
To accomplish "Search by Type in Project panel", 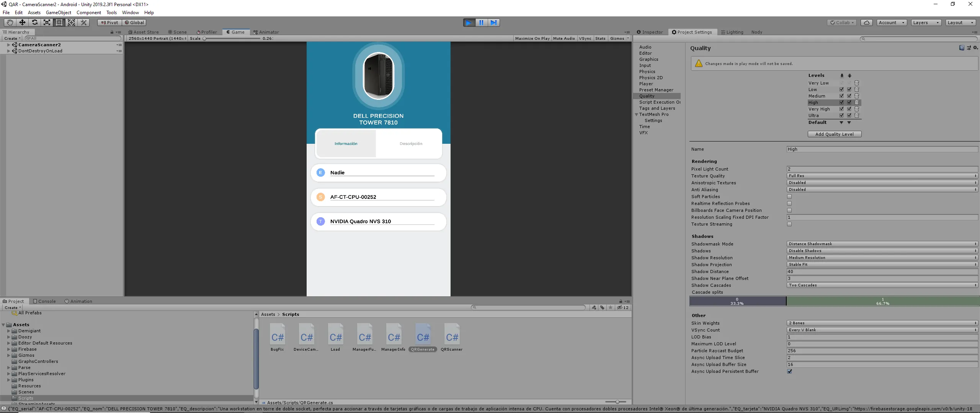I will 594,307.
